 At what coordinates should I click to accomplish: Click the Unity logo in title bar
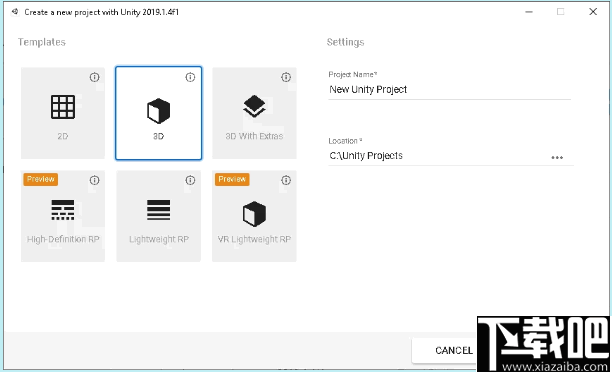click(15, 12)
